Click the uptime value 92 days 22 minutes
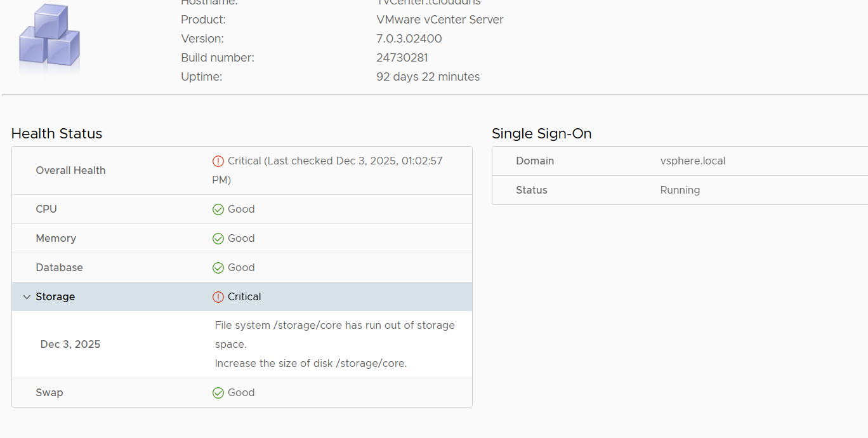Screen dimensions: 868x438 428,77
